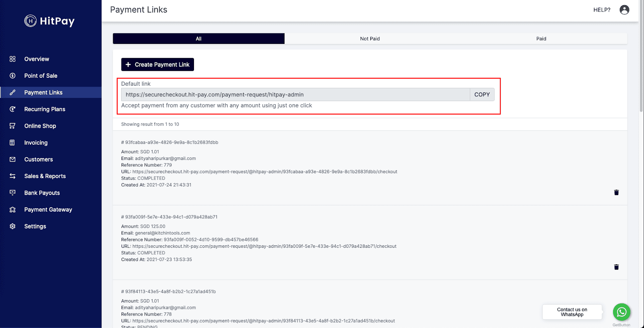Go to Point of Sale section
The image size is (644, 328).
tap(41, 76)
